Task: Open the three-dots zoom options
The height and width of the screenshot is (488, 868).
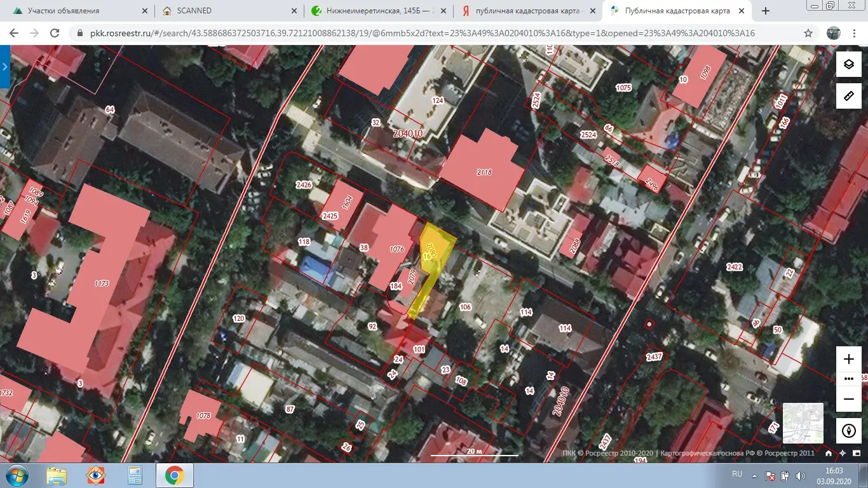Action: click(x=848, y=379)
